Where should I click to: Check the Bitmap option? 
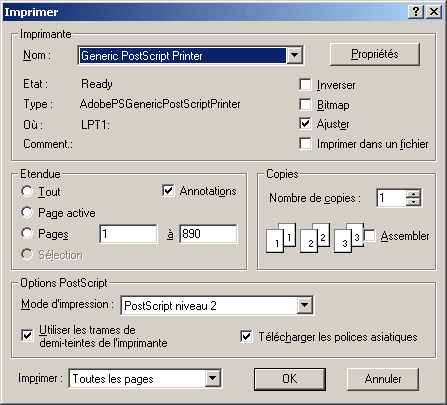305,104
